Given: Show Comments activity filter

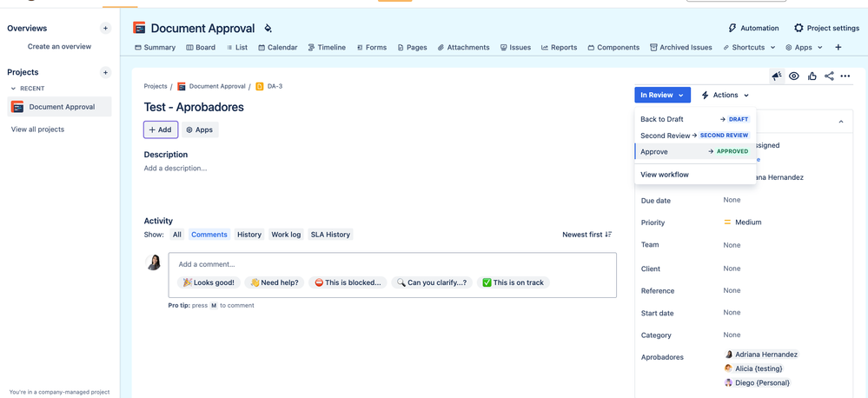Looking at the screenshot, I should [x=209, y=235].
